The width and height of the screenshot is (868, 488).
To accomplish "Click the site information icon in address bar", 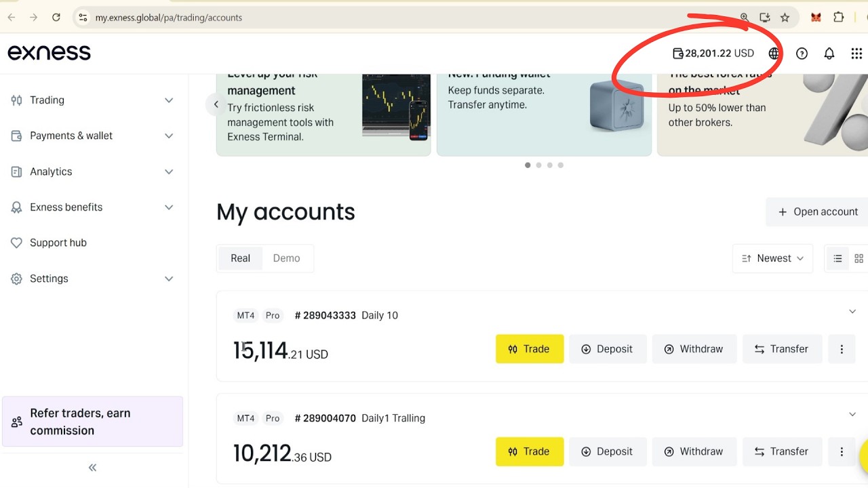I will pos(83,18).
